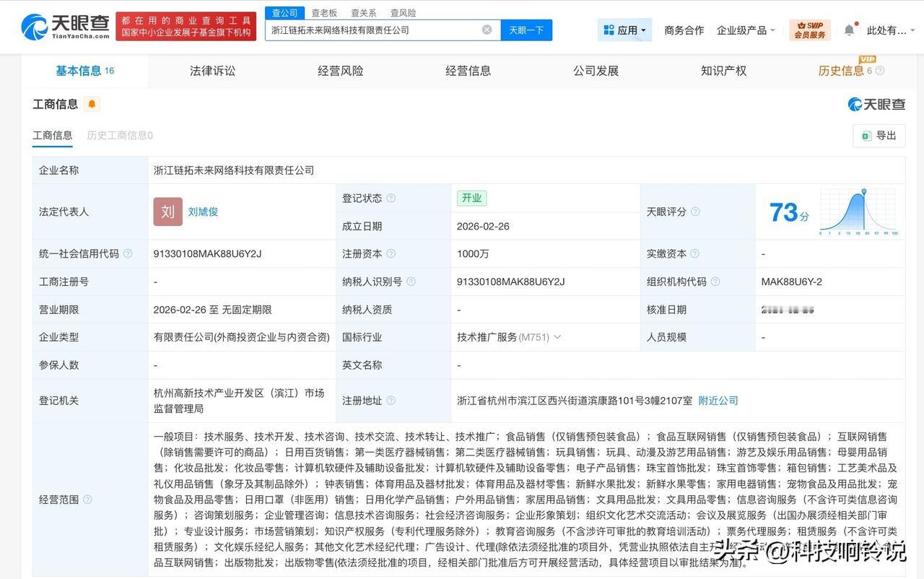Open the 应用 apps grid icon
The width and height of the screenshot is (924, 579).
coord(609,29)
